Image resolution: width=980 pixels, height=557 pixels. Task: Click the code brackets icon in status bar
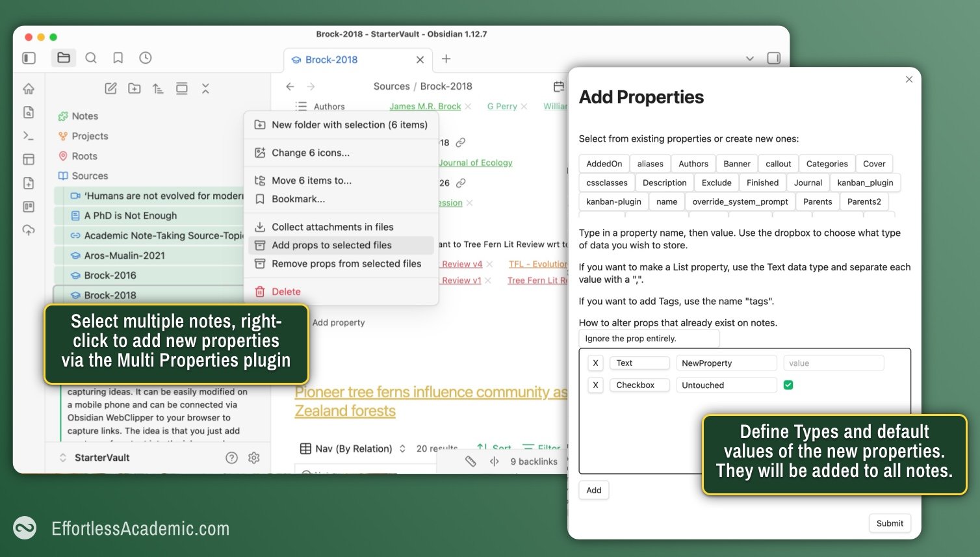pos(495,461)
